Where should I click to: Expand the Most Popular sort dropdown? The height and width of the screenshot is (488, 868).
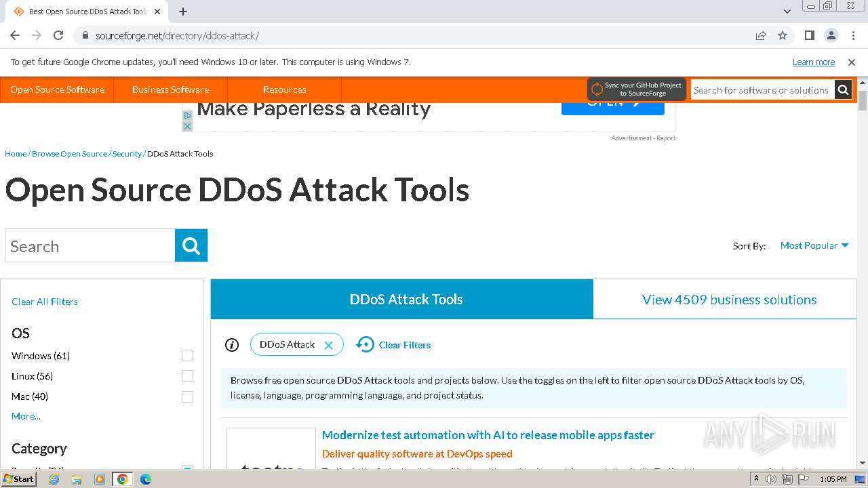tap(814, 245)
